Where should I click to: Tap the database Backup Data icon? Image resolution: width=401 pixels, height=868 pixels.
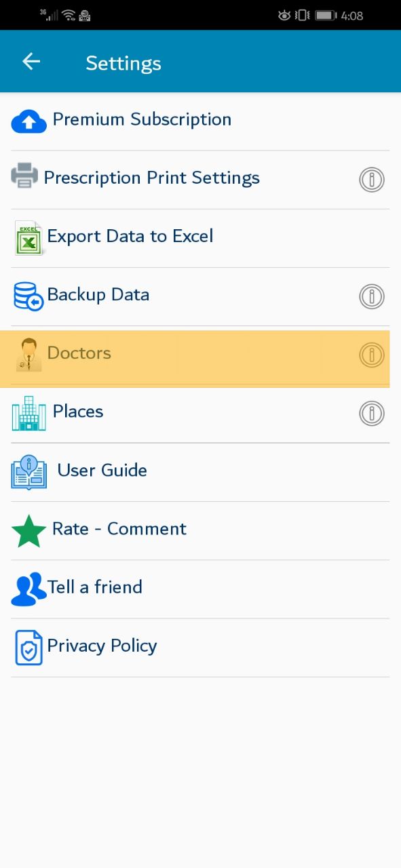[x=28, y=296]
